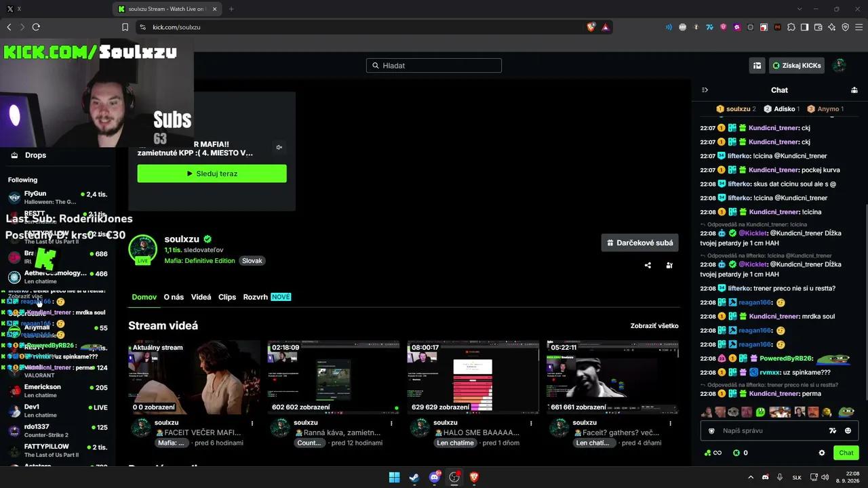
Task: Open the 08:00:17 video thumbnail
Action: (x=473, y=377)
